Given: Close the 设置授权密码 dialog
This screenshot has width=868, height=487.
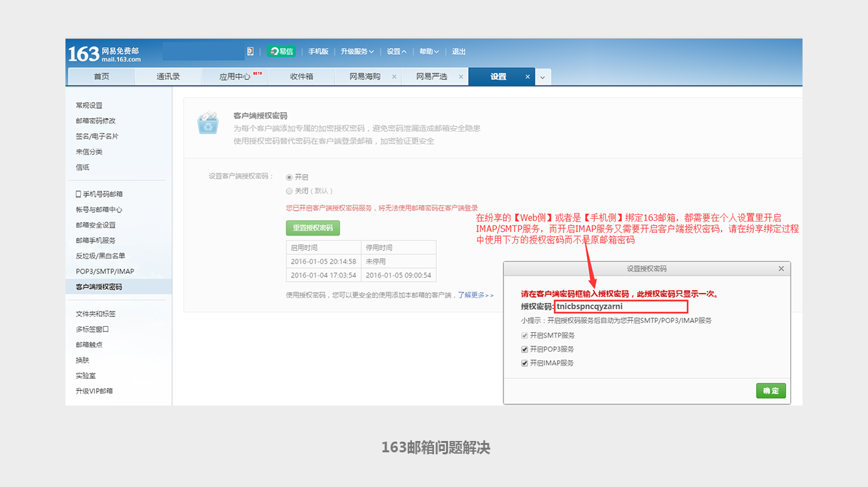Looking at the screenshot, I should 781,269.
